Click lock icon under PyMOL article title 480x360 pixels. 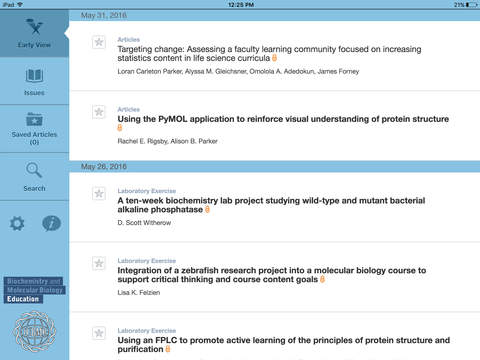[x=120, y=128]
